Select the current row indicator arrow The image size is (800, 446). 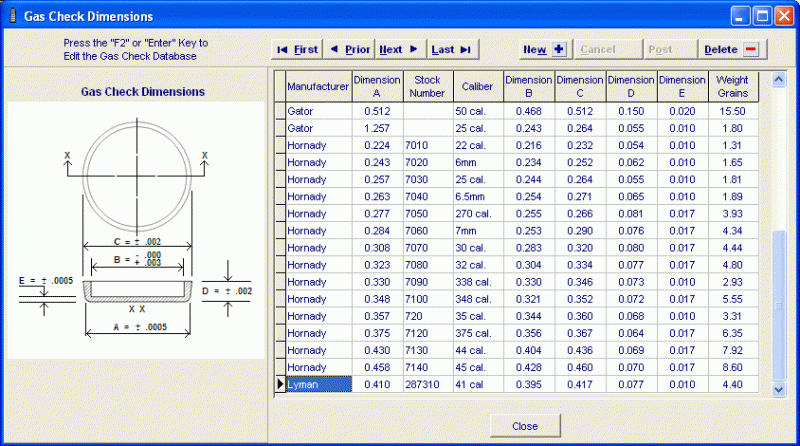point(279,384)
